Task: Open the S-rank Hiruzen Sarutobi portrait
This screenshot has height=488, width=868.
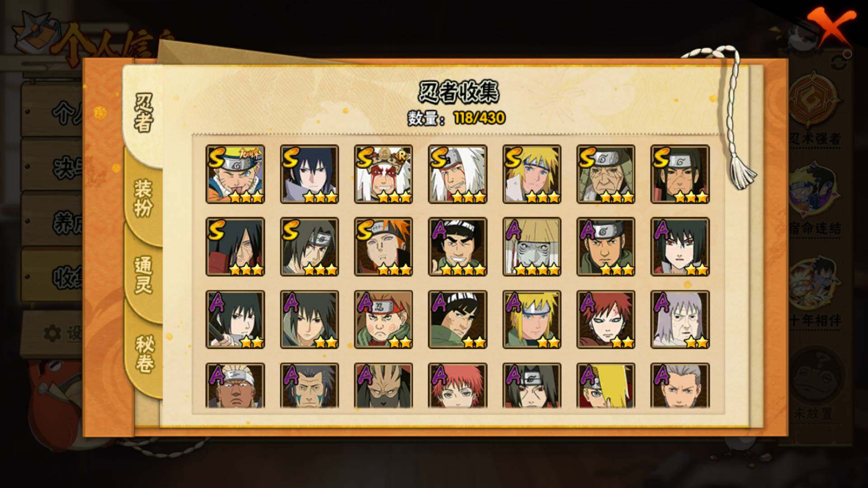Action: pos(606,174)
